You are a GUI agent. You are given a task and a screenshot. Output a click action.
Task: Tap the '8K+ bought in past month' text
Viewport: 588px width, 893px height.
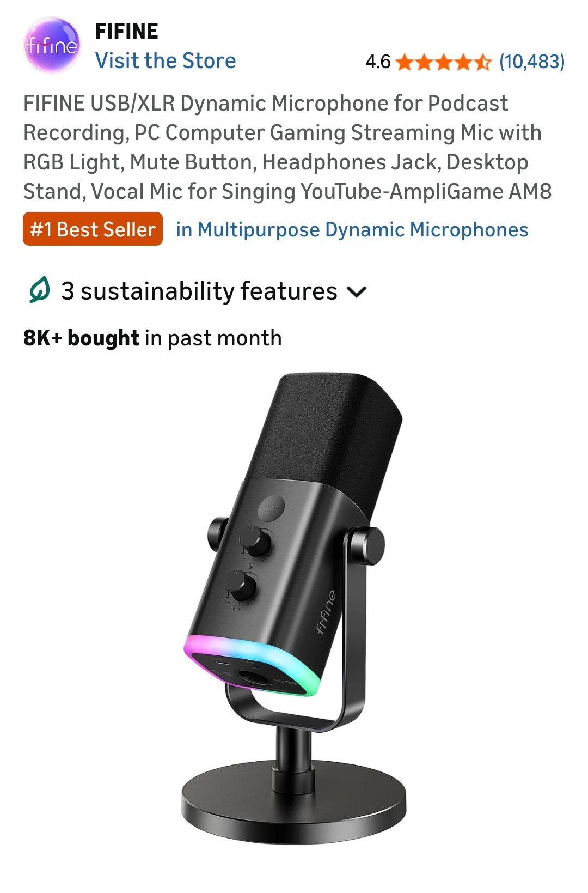coord(152,338)
